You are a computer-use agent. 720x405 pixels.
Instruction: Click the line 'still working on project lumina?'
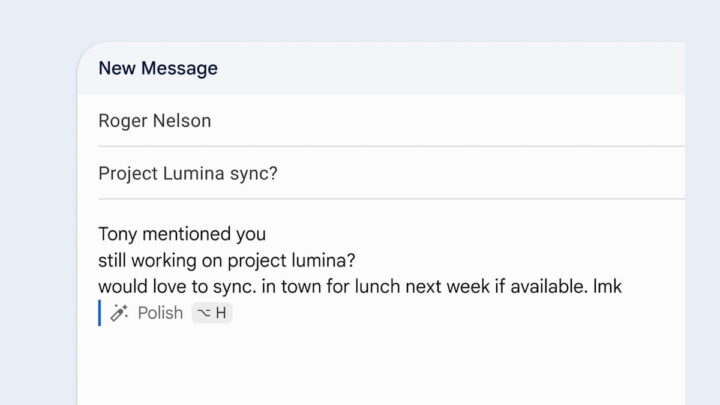pos(227,260)
